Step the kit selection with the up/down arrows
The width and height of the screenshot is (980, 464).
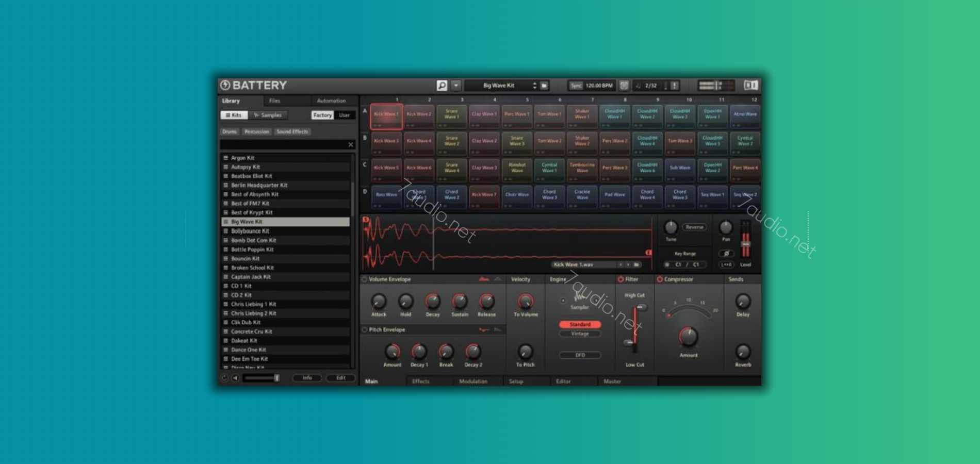point(534,86)
